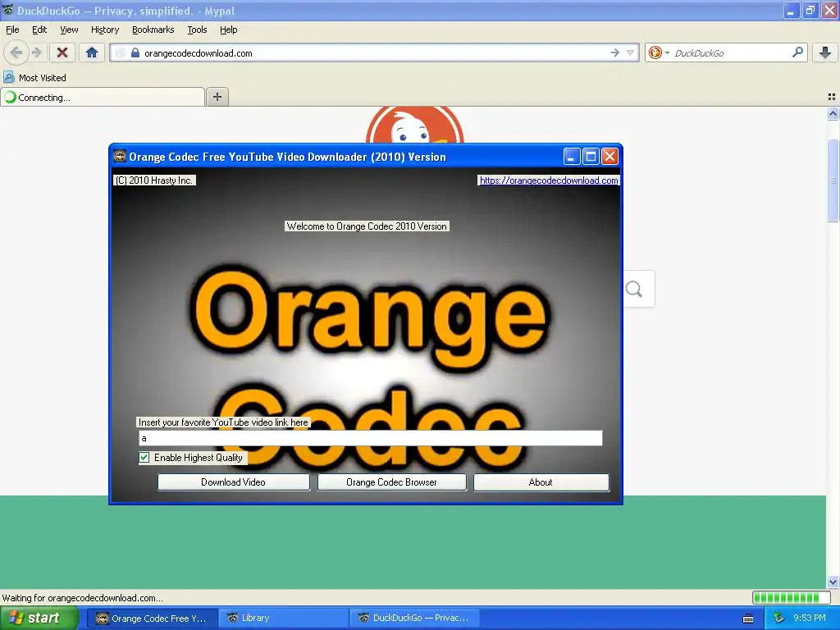This screenshot has width=840, height=630.
Task: Switch to DuckDuckGo — Privac... taskbar item
Action: tap(414, 619)
